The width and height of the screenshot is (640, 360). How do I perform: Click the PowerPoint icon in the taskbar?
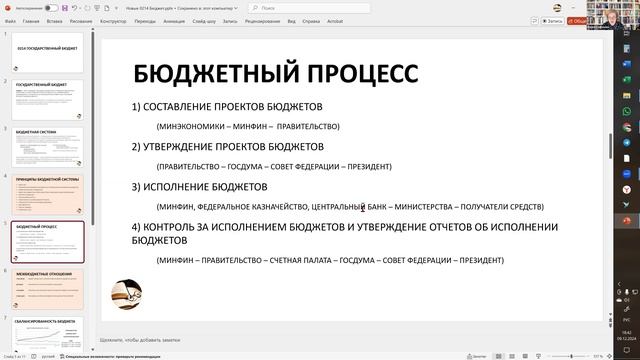click(x=627, y=221)
